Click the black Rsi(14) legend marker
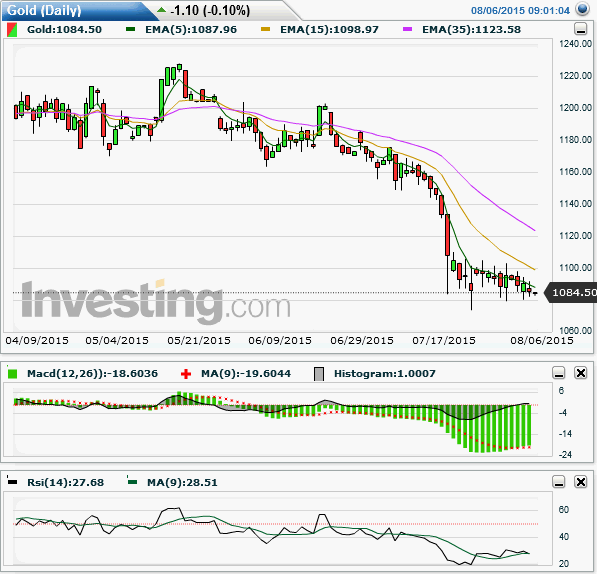This screenshot has width=597, height=574. pyautogui.click(x=12, y=482)
